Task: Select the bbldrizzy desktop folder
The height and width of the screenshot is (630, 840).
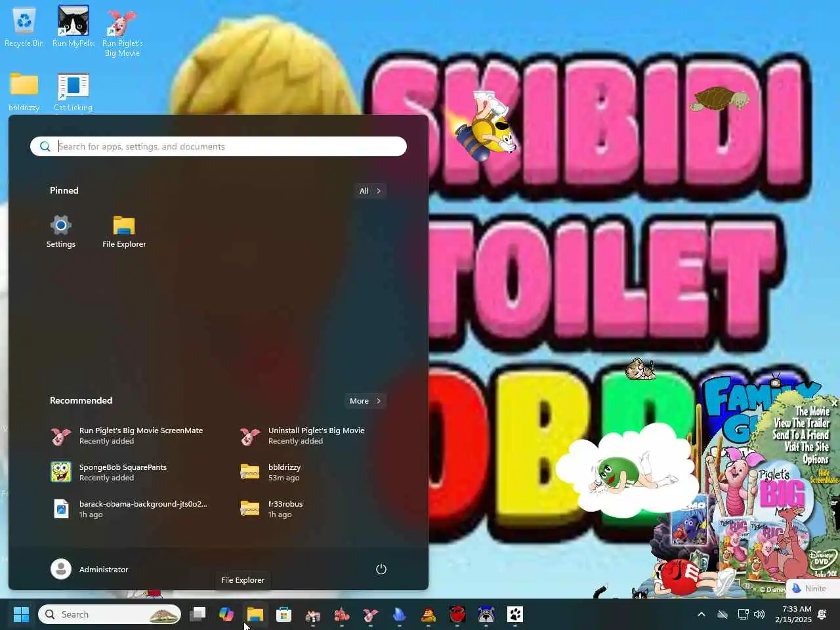Action: (x=24, y=92)
